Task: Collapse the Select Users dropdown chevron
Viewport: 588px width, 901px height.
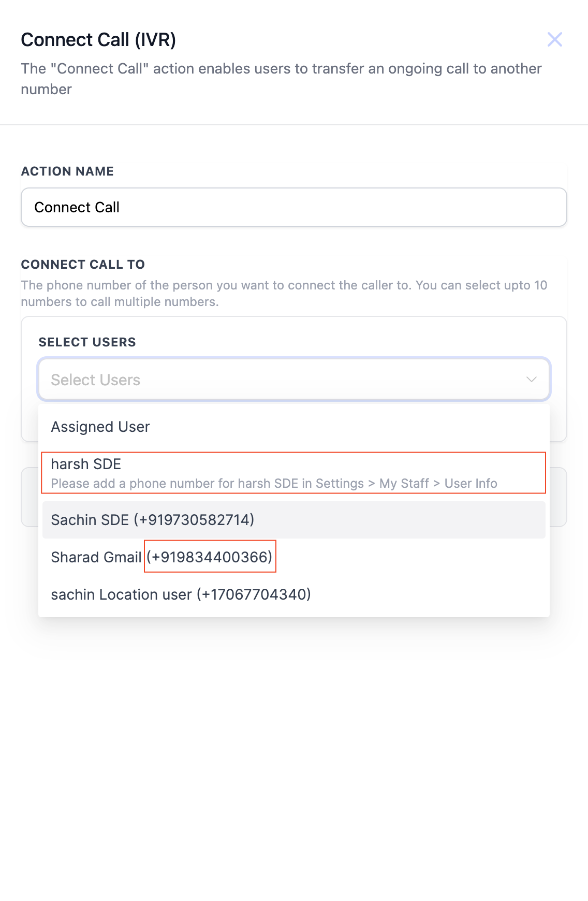Action: (531, 380)
